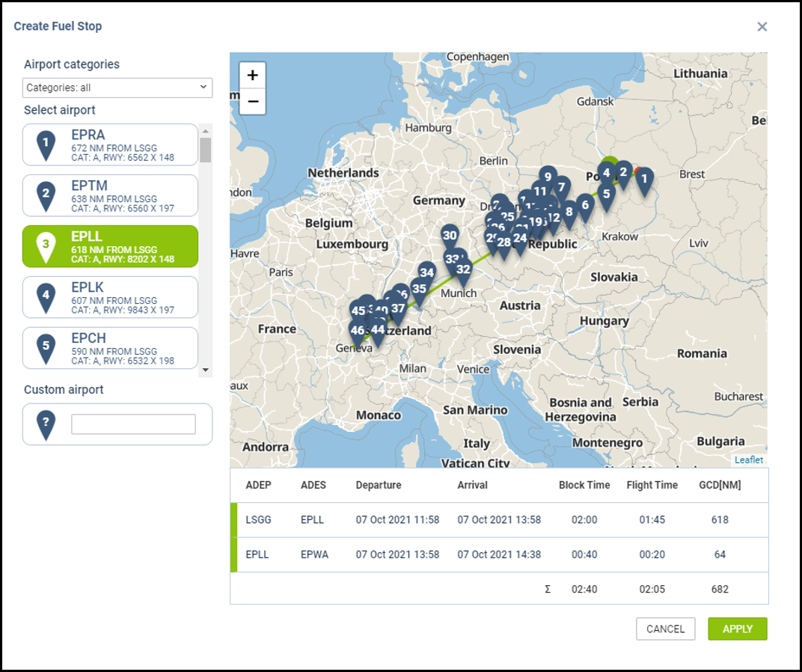Viewport: 802px width, 672px height.
Task: Click the total flight time 02:05
Action: tap(652, 590)
